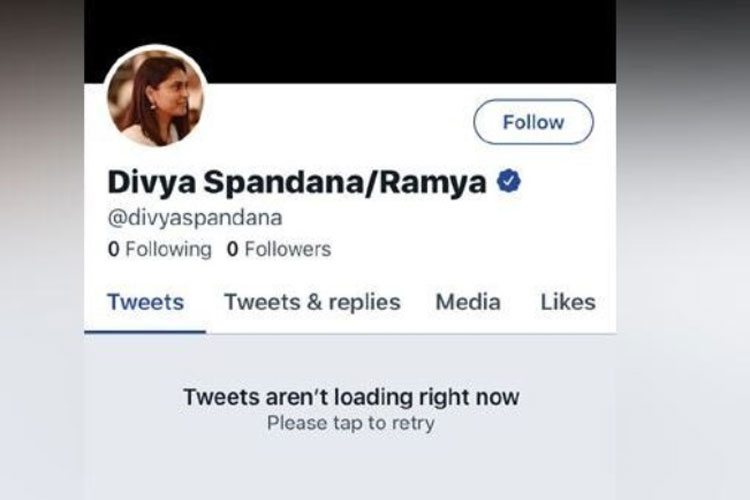Open the Tweets & replies tab
The height and width of the screenshot is (500, 750).
[312, 302]
